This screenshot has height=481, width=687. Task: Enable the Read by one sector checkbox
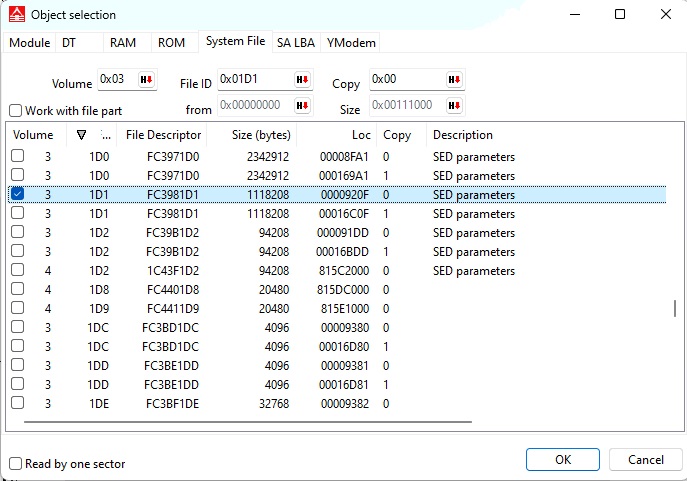coord(15,463)
